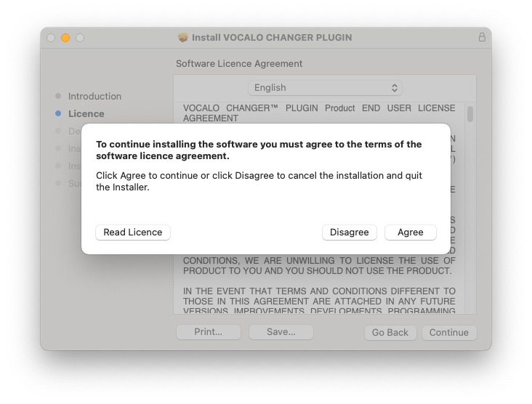The height and width of the screenshot is (404, 532).
Task: Click the Software Licence Agreement heading
Action: tap(239, 64)
